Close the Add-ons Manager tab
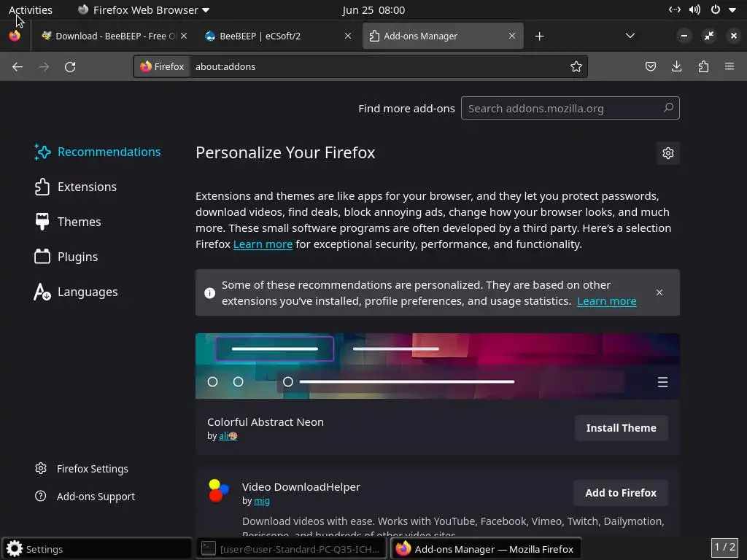 512,36
